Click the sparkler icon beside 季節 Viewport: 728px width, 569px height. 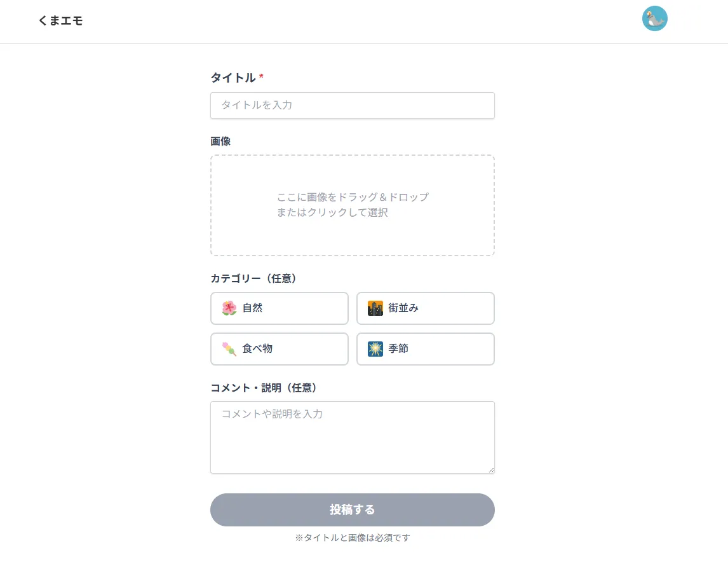pyautogui.click(x=376, y=348)
